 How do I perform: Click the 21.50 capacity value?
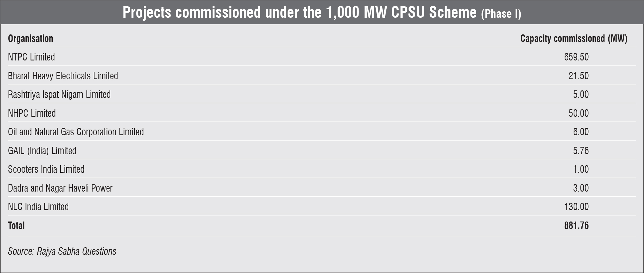click(579, 76)
